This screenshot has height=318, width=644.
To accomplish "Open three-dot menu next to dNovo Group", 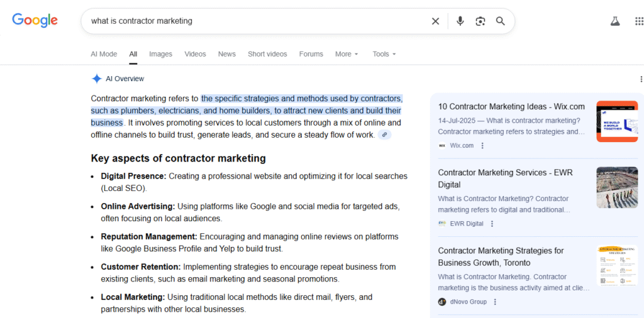I will click(x=495, y=302).
